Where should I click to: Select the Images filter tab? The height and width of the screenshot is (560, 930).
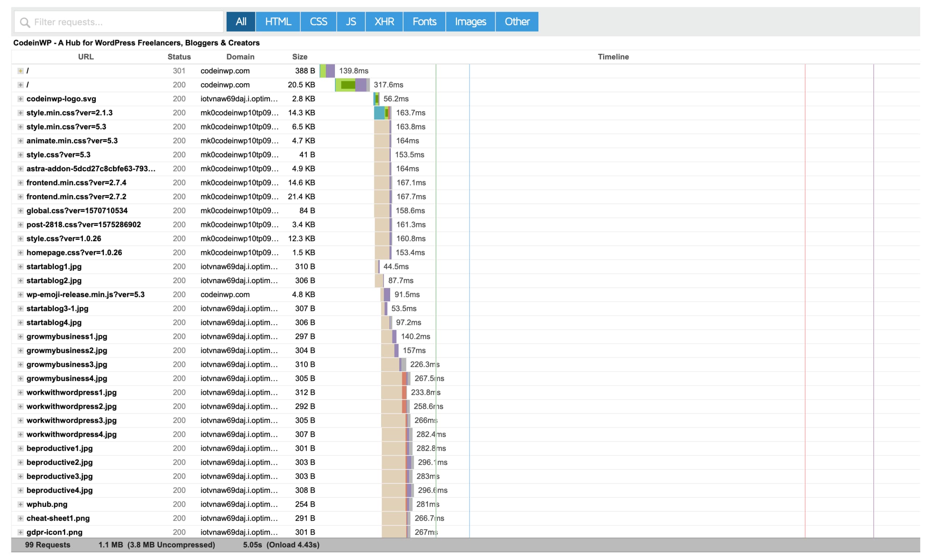point(470,21)
